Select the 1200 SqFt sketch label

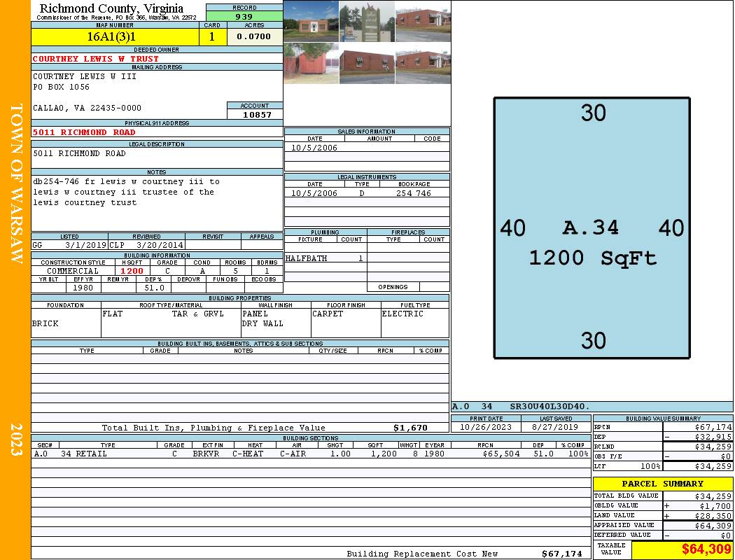coord(592,258)
